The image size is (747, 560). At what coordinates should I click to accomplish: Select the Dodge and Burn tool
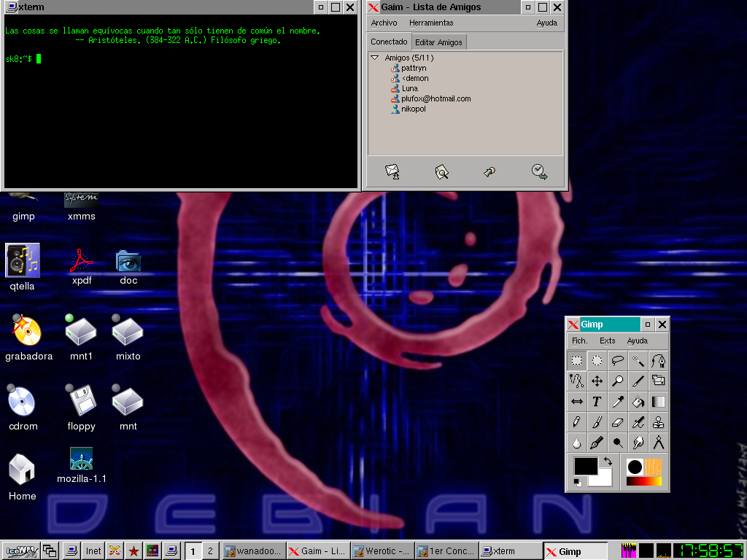[x=617, y=443]
